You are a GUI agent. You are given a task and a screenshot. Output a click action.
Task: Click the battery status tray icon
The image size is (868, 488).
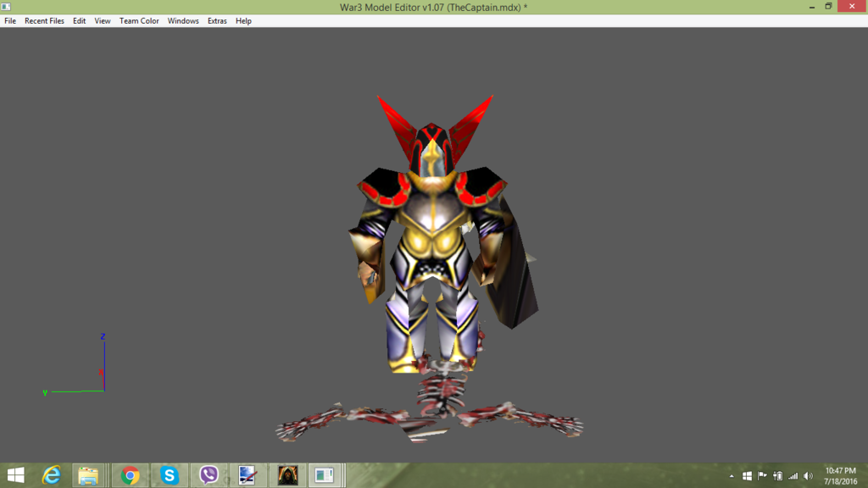pyautogui.click(x=778, y=476)
